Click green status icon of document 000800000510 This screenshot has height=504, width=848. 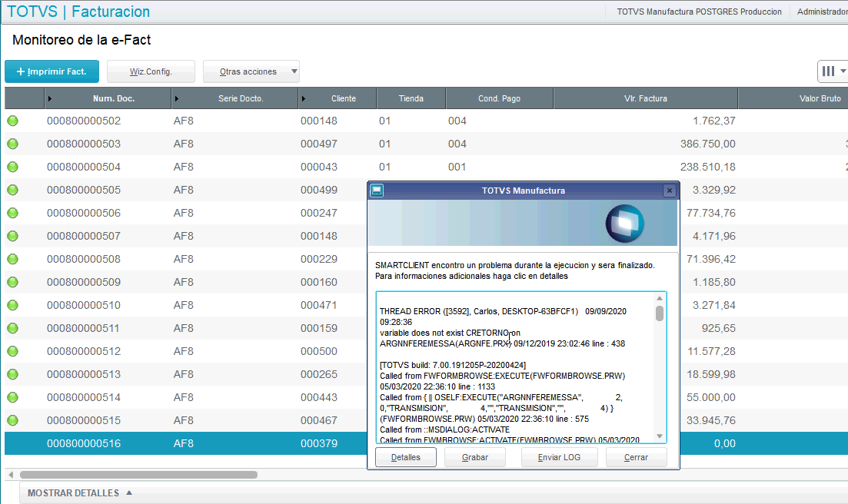tap(12, 305)
